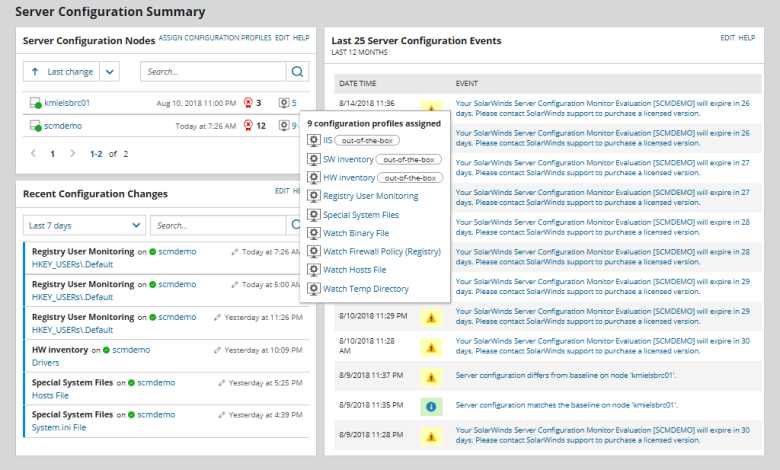Click warning icon for 8/10/2018 11:29 PM event

(x=431, y=317)
